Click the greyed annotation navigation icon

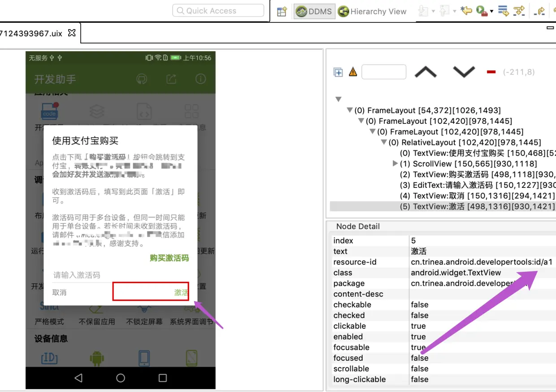[422, 11]
